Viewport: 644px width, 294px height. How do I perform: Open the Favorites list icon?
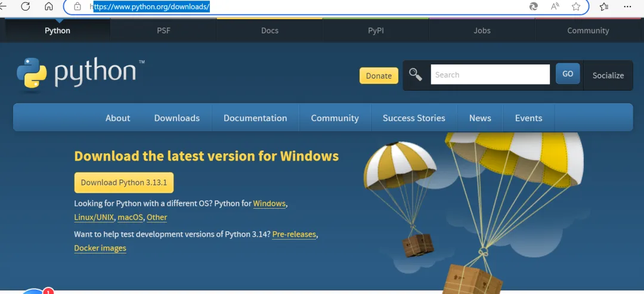click(603, 7)
